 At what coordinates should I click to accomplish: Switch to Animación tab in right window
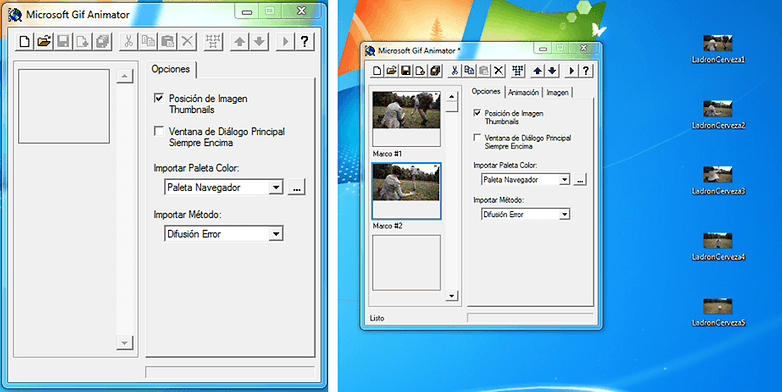524,92
